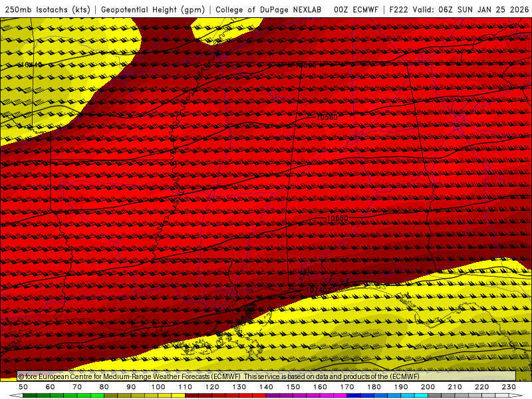Viewport: 532px width, 399px height.
Task: Click the 10560 height contour label
Action: tap(327, 118)
